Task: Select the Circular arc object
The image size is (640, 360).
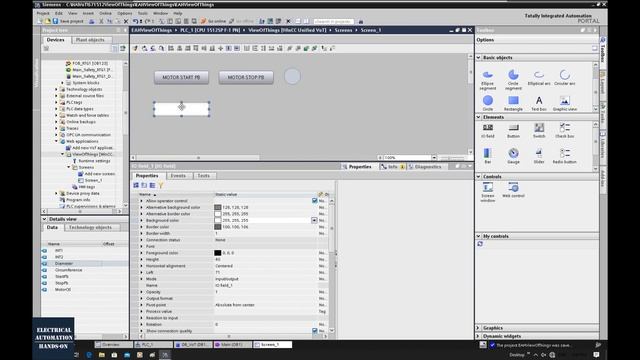Action: click(564, 78)
